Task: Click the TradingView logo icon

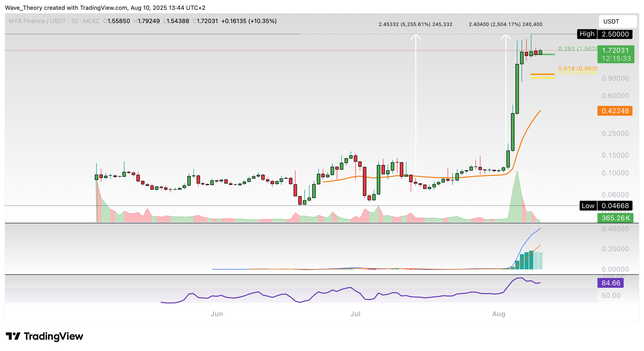Action: click(x=13, y=336)
